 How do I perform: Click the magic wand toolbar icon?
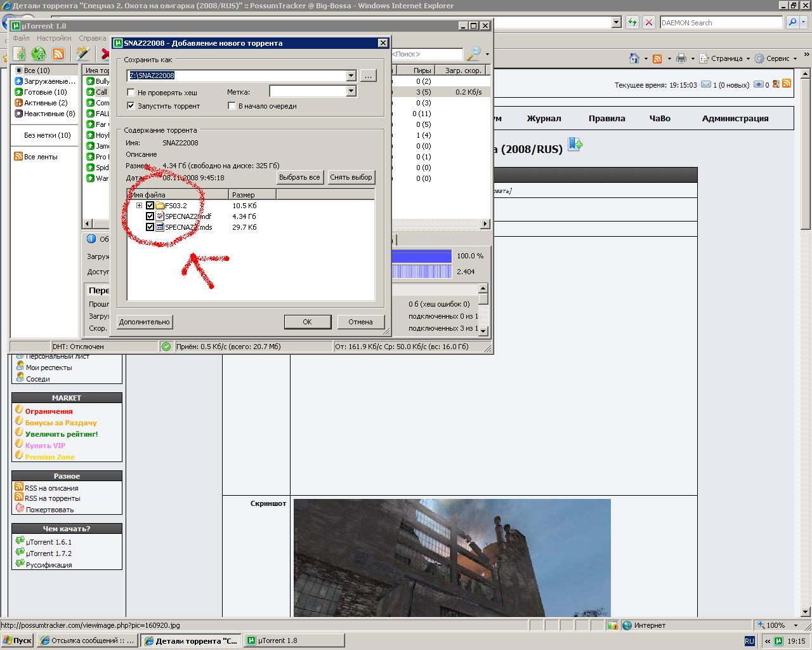(x=82, y=54)
